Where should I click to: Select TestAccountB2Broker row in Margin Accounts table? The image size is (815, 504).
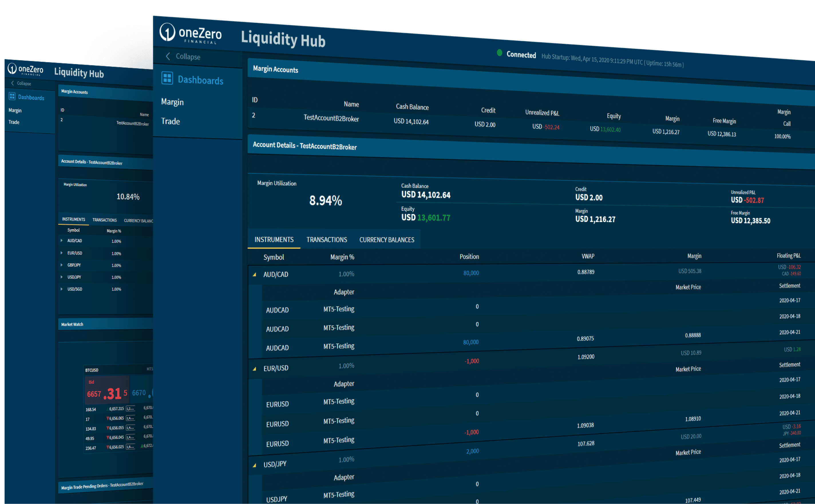(531, 126)
